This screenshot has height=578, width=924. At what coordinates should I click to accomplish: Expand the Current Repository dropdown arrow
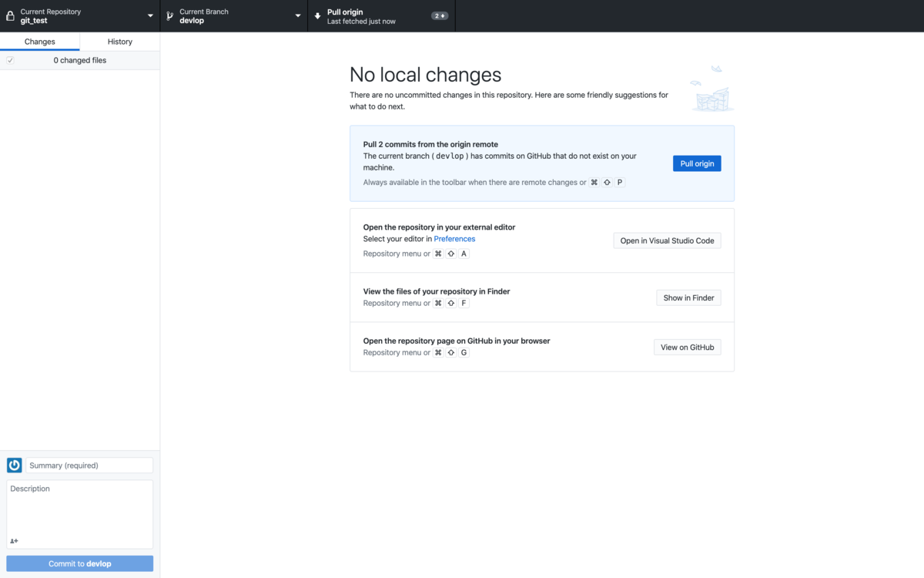point(150,15)
